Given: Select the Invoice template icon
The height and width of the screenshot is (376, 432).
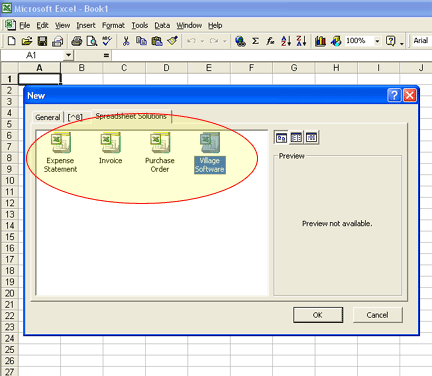Looking at the screenshot, I should 110,143.
